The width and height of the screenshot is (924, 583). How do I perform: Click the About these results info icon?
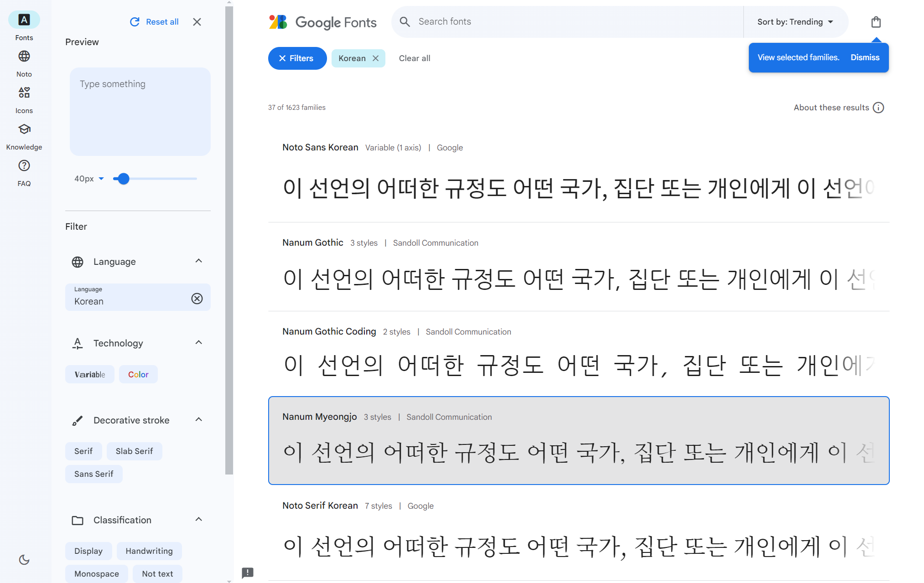tap(878, 108)
